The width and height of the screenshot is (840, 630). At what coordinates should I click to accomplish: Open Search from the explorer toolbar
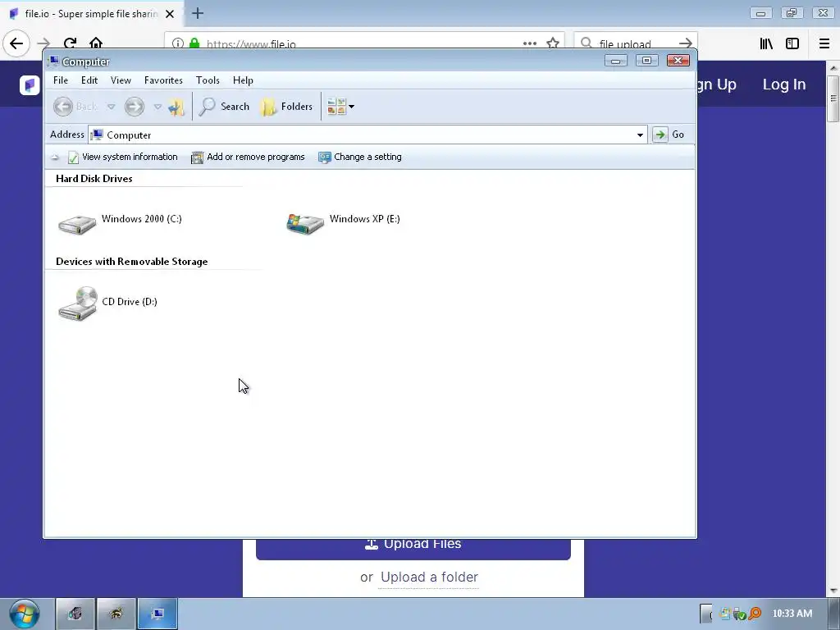click(x=224, y=107)
